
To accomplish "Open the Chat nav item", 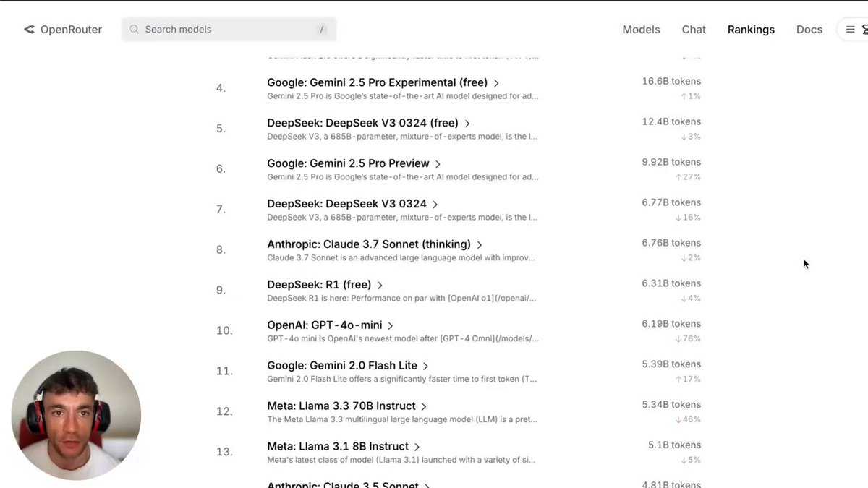I will pyautogui.click(x=694, y=30).
